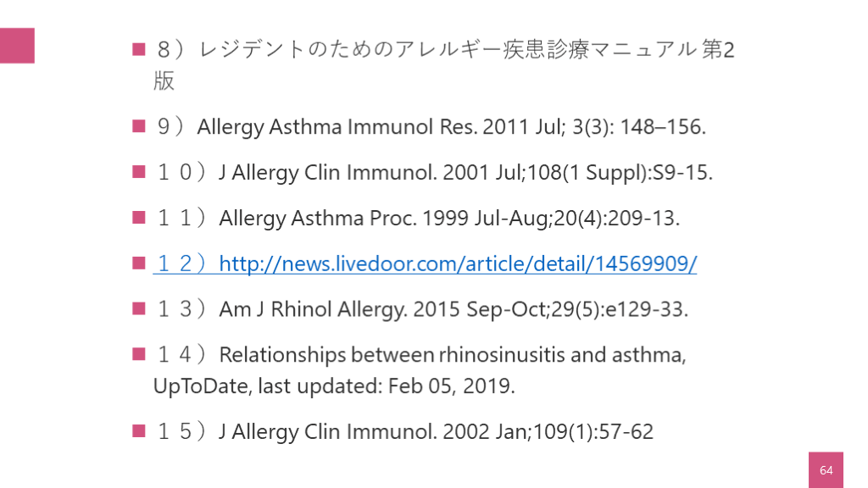
Task: Select the J Allergy Clin Immunol. 2002 citation
Action: [436, 432]
